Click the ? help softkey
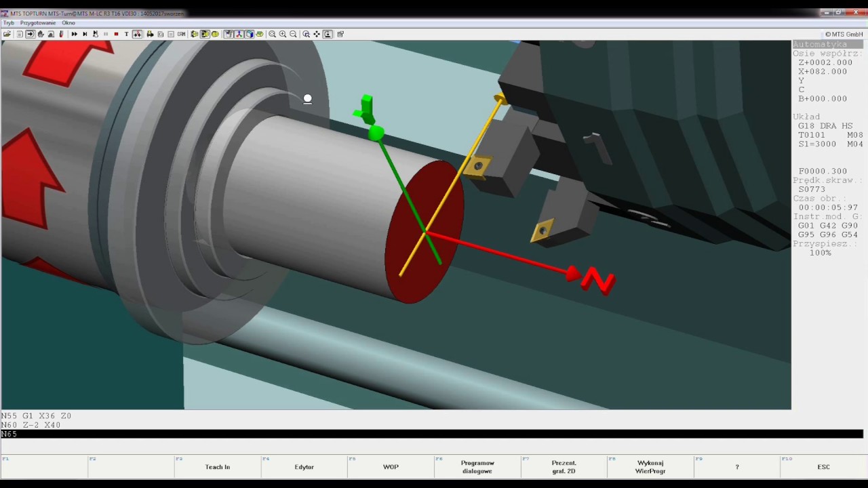This screenshot has height=488, width=868. point(737,467)
